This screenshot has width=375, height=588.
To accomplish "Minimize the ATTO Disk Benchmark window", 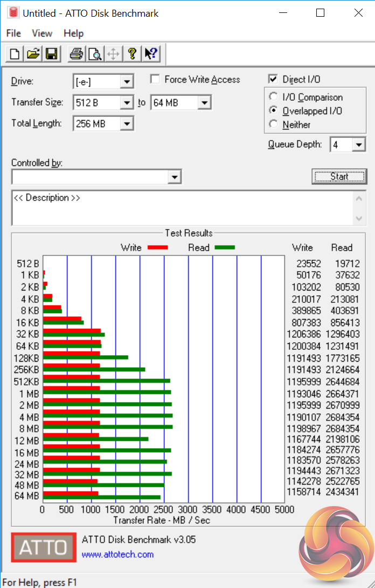I will tap(283, 13).
